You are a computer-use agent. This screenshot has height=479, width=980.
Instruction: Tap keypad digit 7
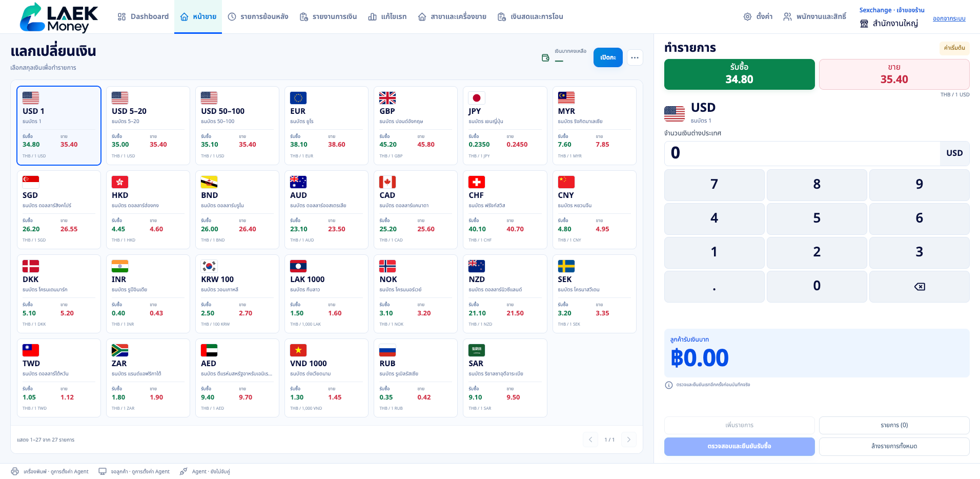pos(714,185)
